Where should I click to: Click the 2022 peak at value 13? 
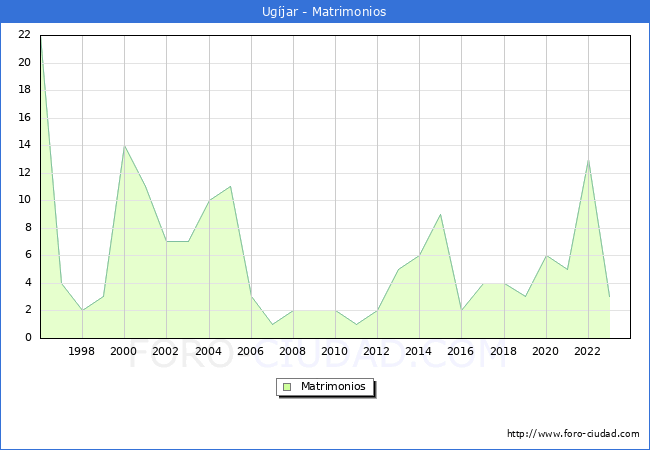pyautogui.click(x=588, y=160)
